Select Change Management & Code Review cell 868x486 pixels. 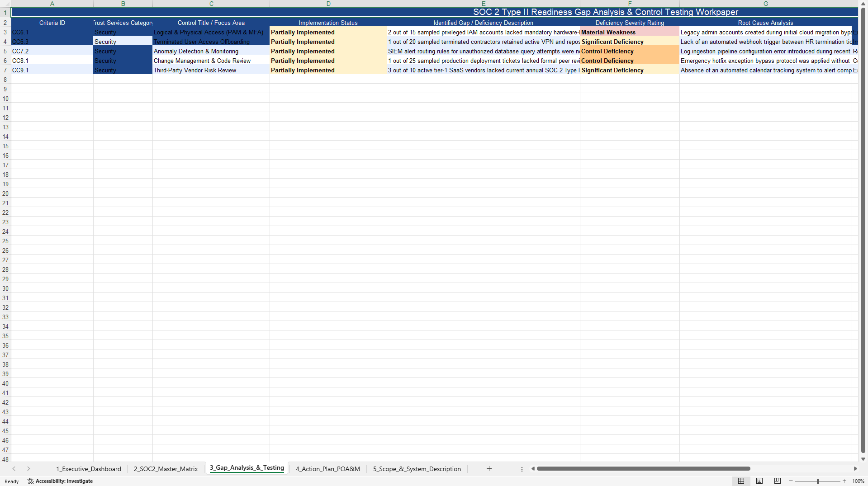click(x=211, y=61)
